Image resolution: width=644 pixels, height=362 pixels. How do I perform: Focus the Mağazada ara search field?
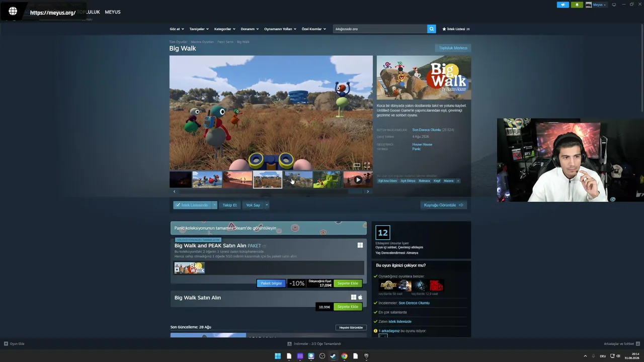pyautogui.click(x=380, y=29)
